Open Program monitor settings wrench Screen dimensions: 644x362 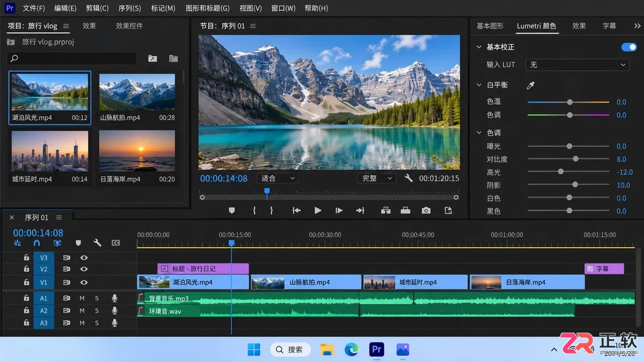[408, 178]
